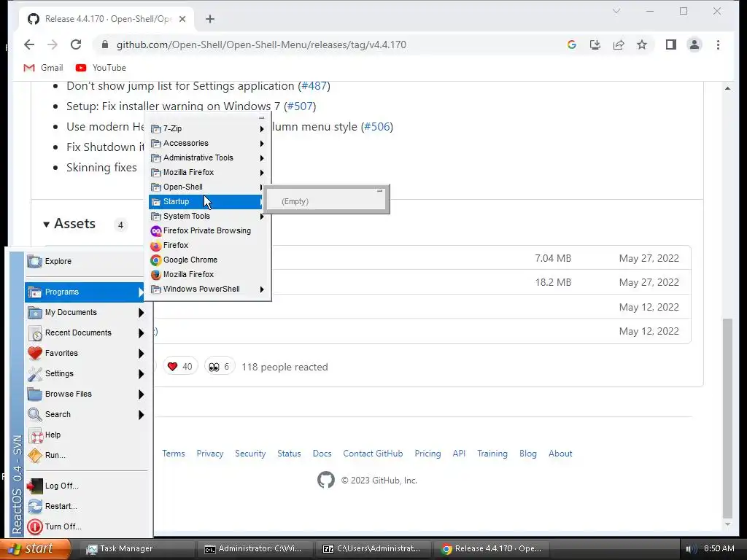This screenshot has width=747, height=560.
Task: Open a new tab with plus button
Action: pyautogui.click(x=210, y=19)
